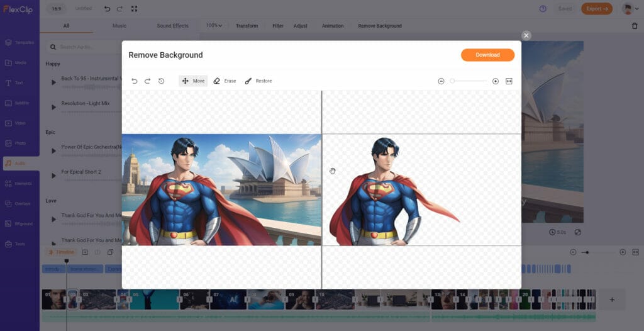The height and width of the screenshot is (331, 644).
Task: Open the help question mark icon
Action: pos(543,9)
